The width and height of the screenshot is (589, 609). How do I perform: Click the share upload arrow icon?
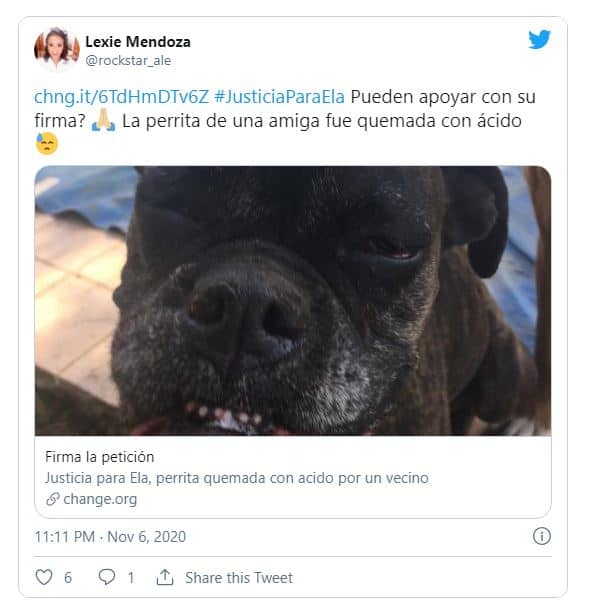(165, 577)
